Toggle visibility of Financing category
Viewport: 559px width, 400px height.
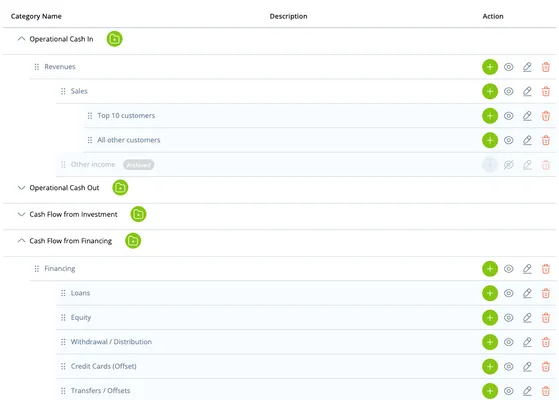pos(509,269)
